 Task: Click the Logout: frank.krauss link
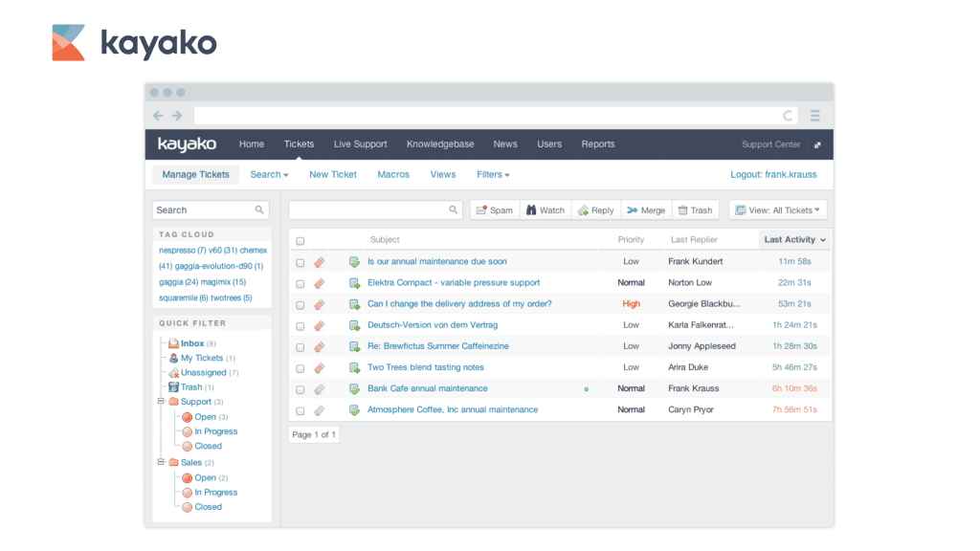point(775,175)
